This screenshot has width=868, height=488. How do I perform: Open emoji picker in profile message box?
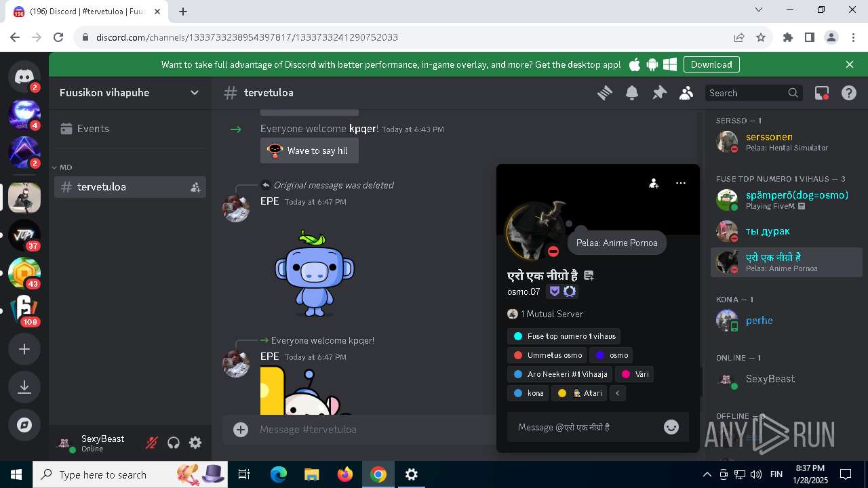click(x=671, y=427)
